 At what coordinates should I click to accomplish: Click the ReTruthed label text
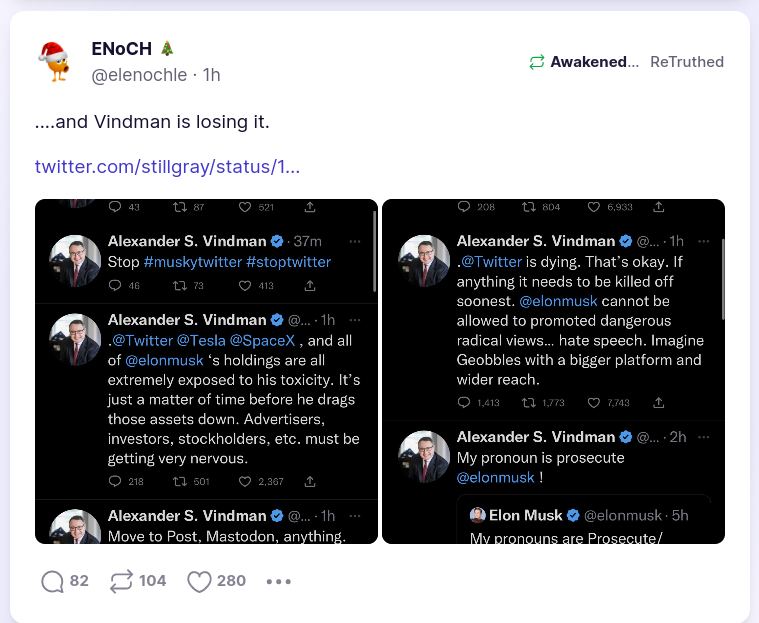click(686, 62)
